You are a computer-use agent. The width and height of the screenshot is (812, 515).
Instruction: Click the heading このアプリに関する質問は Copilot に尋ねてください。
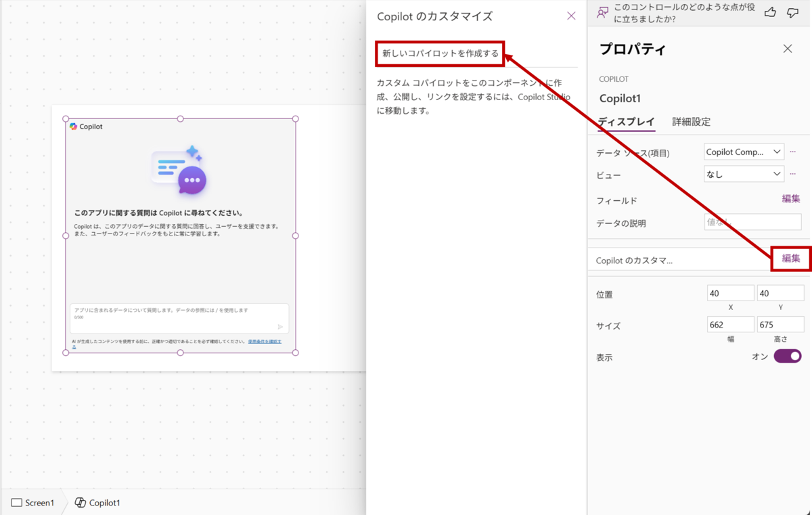click(x=158, y=212)
